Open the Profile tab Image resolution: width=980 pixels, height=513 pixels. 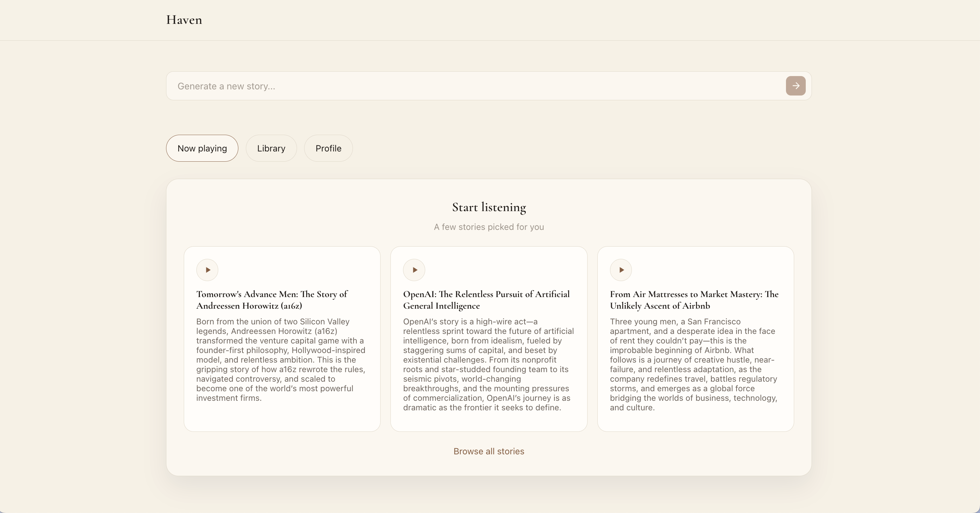click(x=328, y=148)
